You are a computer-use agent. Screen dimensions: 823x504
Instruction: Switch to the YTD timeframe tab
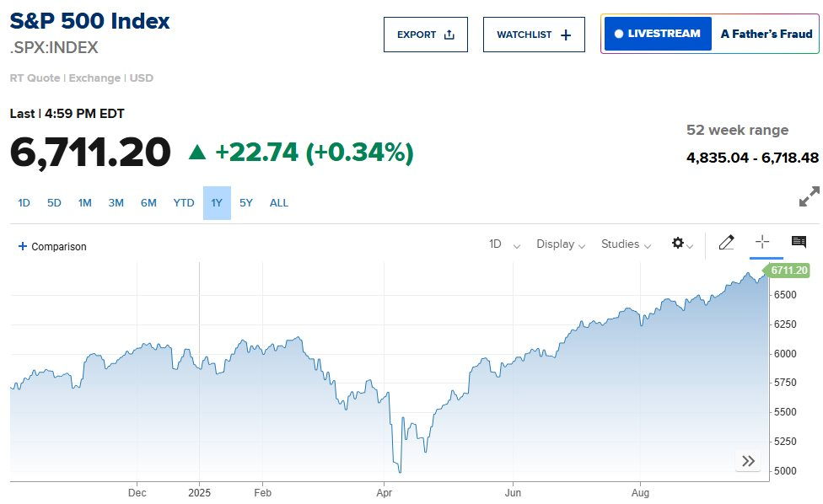pyautogui.click(x=183, y=203)
